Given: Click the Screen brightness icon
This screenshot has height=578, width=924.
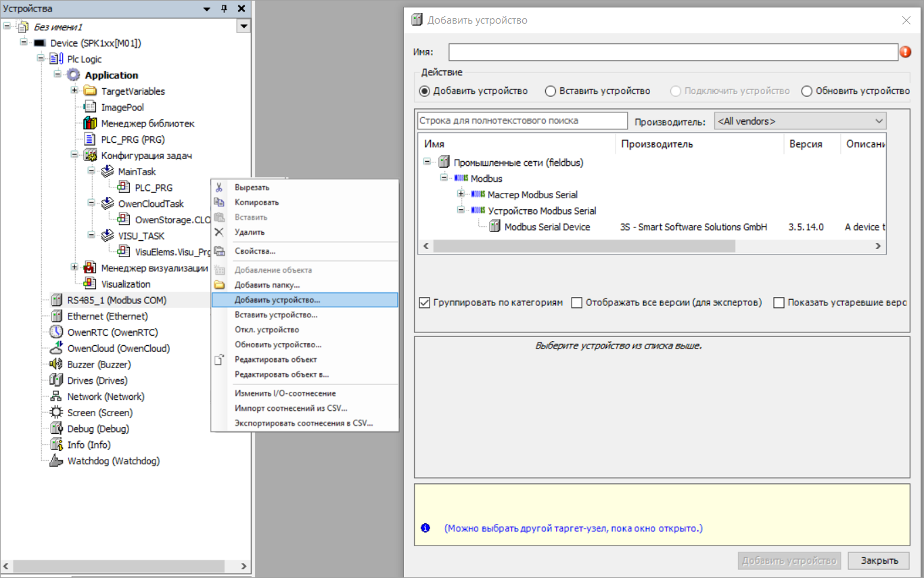Looking at the screenshot, I should (x=57, y=413).
